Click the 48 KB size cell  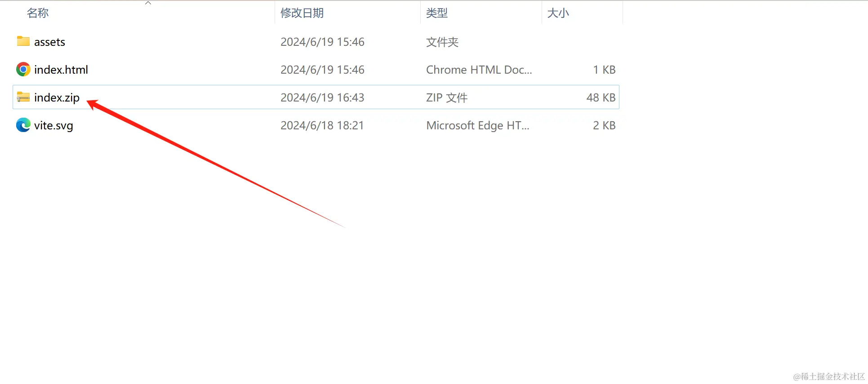(x=601, y=97)
